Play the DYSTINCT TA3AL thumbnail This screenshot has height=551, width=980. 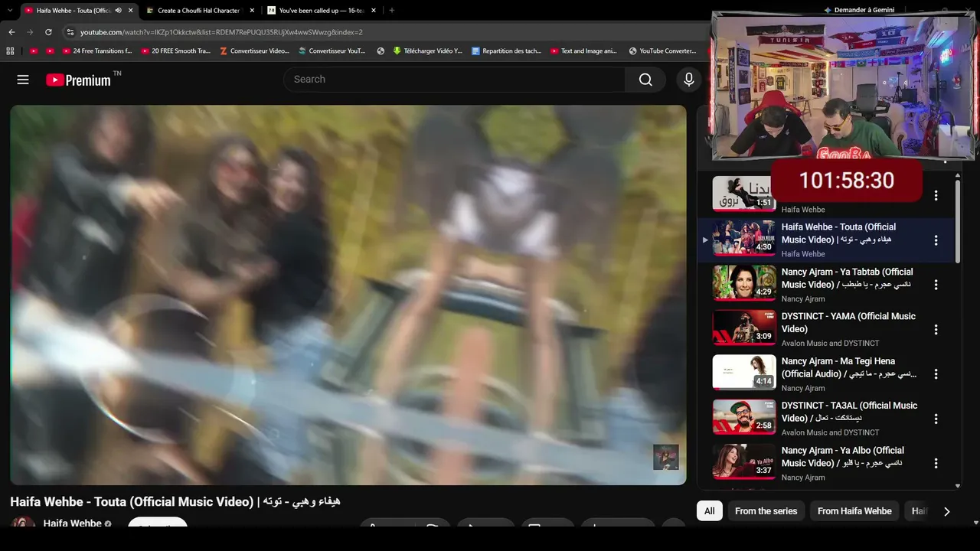tap(744, 417)
